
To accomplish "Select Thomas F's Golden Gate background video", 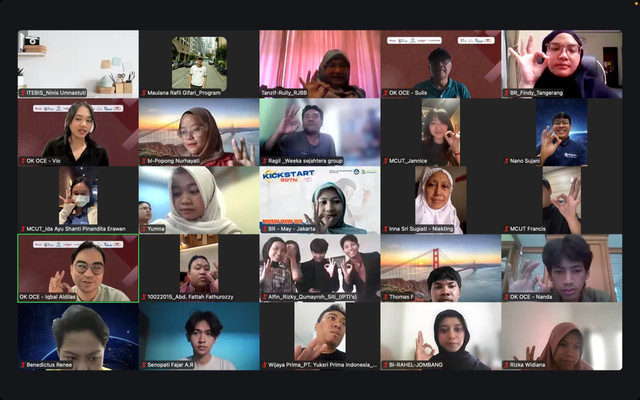I will tap(441, 268).
